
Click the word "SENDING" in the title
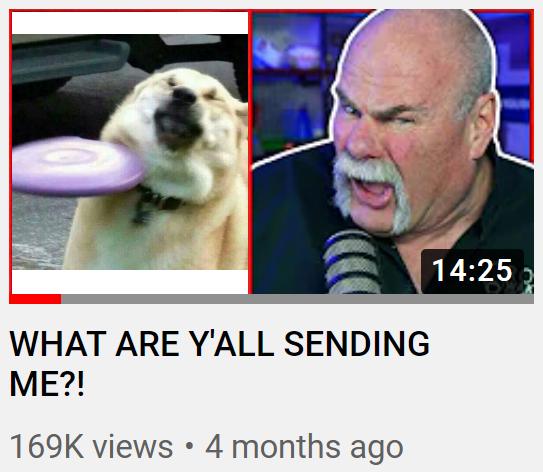(x=357, y=344)
